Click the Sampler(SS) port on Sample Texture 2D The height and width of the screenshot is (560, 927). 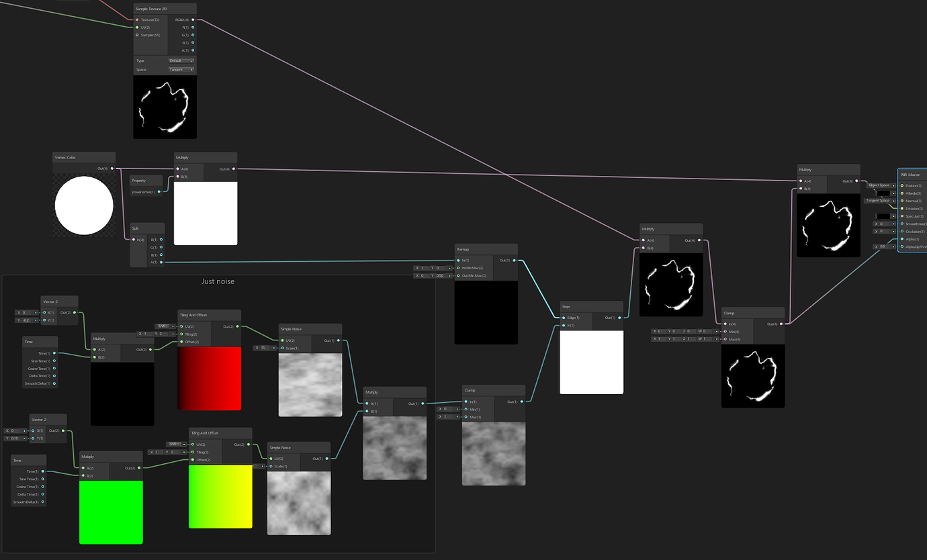tap(137, 35)
